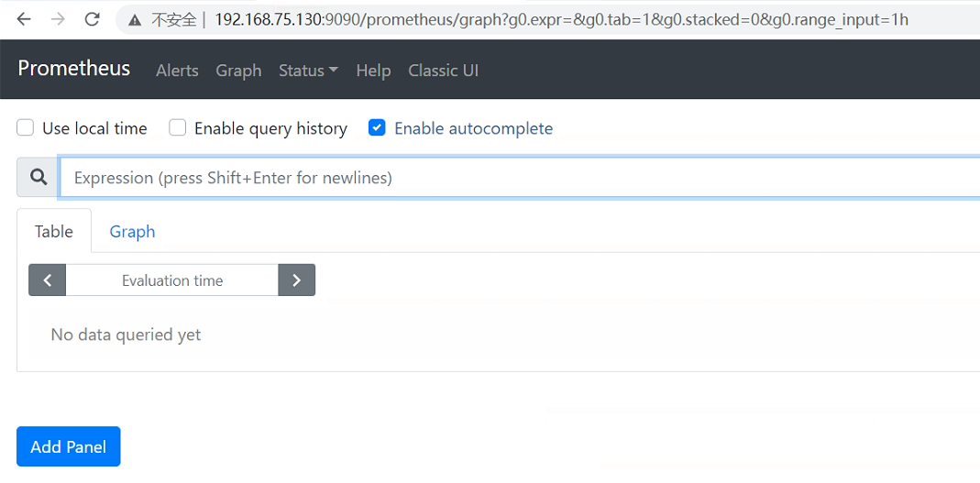This screenshot has height=483, width=980.
Task: Click the browser back arrow
Action: [24, 19]
